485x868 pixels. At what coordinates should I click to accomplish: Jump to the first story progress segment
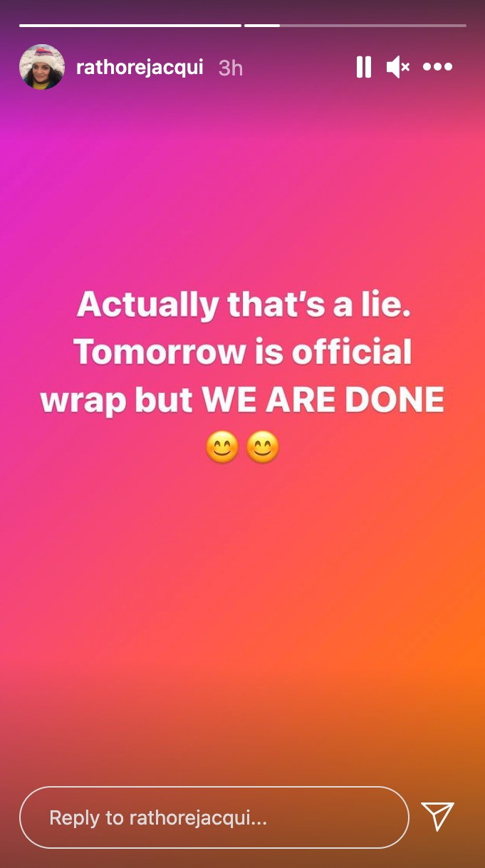tap(130, 26)
